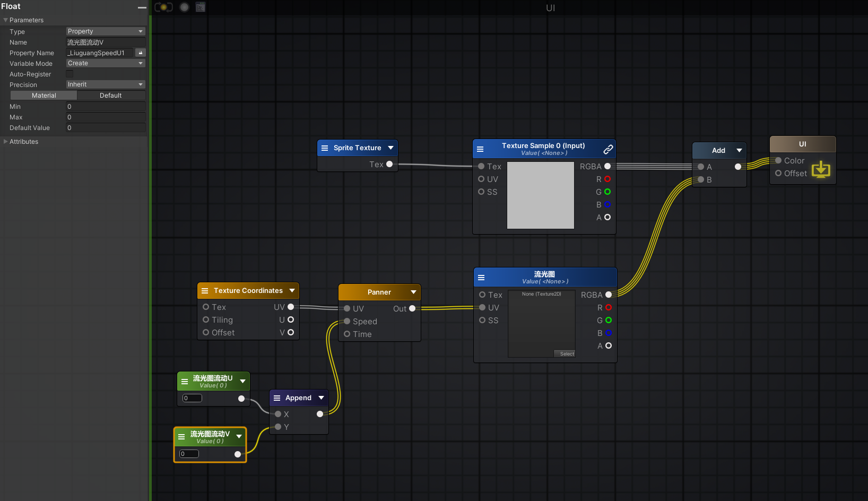Click the yellow download icon on UI node
This screenshot has height=501, width=868.
coord(821,169)
